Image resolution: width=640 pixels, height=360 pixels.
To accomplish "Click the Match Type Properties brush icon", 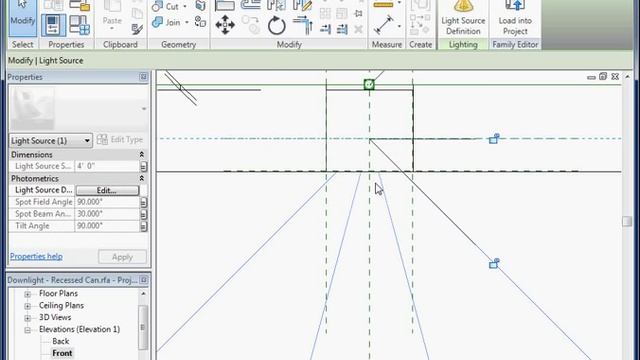I will pos(137,29).
